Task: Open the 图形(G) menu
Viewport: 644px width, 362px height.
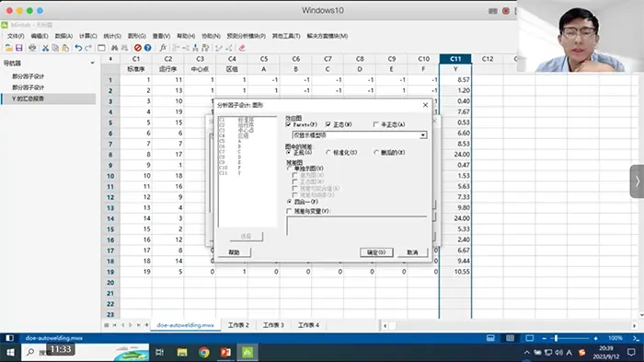Action: pyautogui.click(x=137, y=36)
